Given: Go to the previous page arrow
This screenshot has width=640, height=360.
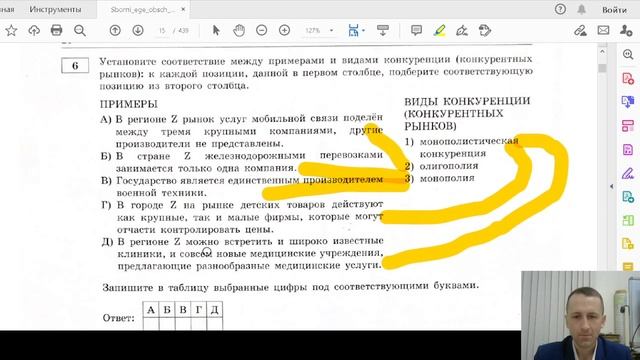Looking at the screenshot, I should click(115, 31).
